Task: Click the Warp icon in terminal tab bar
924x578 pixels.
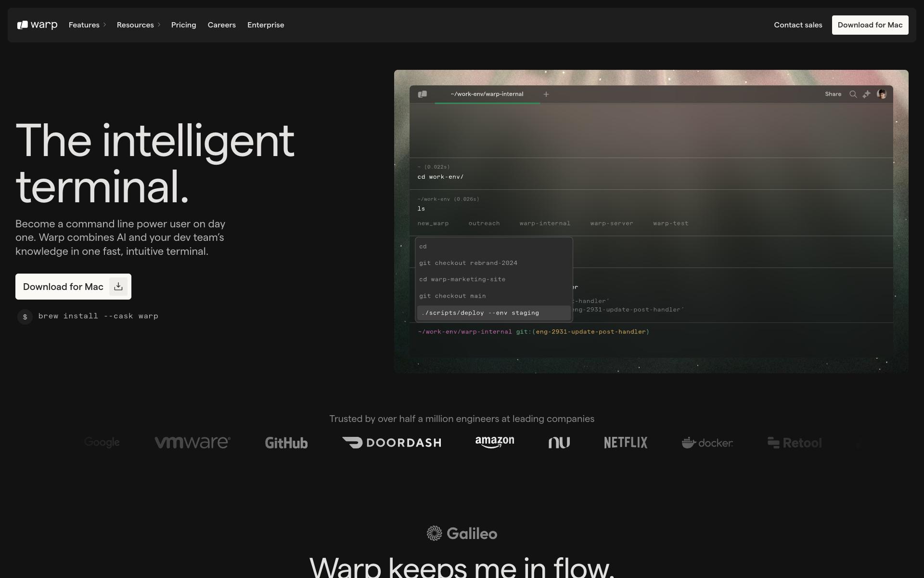Action: [423, 94]
